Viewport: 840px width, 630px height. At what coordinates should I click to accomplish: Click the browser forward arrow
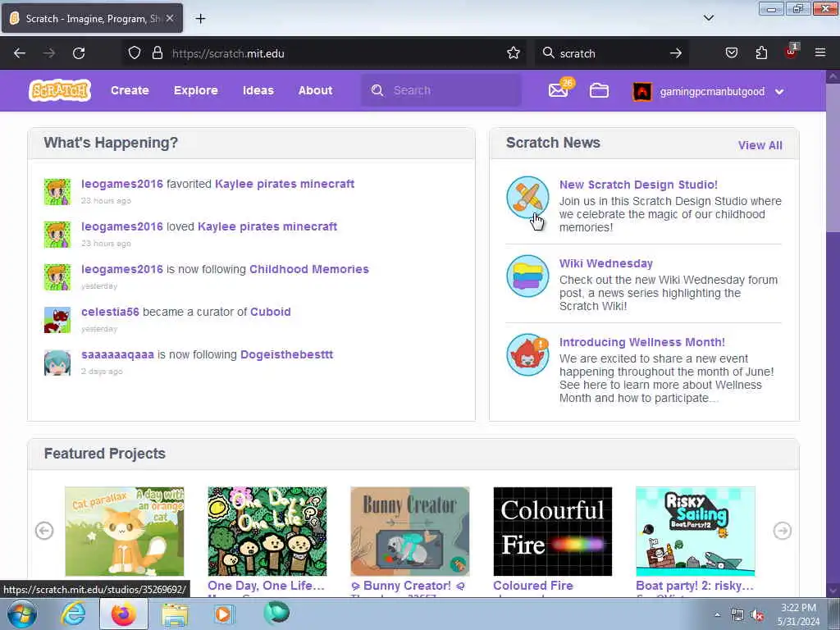click(49, 53)
